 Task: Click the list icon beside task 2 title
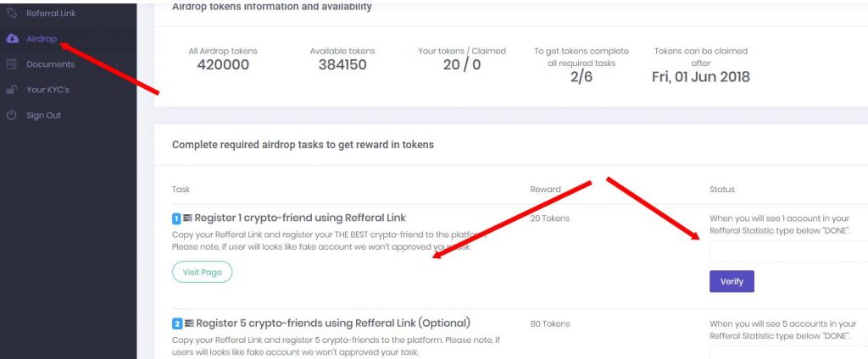tap(189, 323)
